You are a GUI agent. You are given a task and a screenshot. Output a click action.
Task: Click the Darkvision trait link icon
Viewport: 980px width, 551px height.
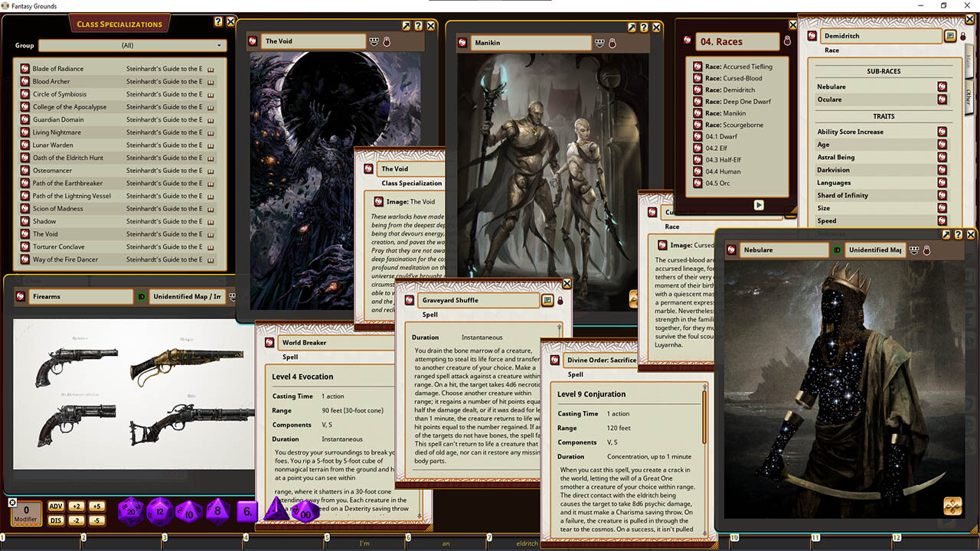point(942,170)
